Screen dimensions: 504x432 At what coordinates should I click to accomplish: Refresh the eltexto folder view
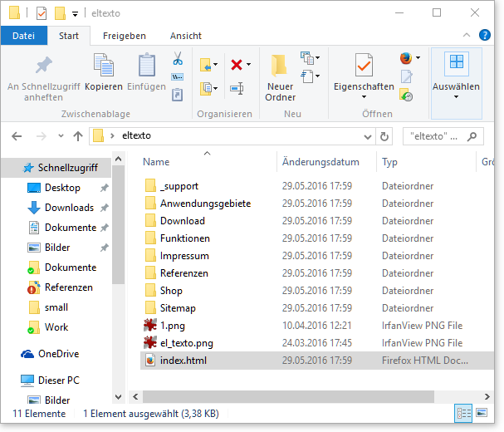click(384, 137)
